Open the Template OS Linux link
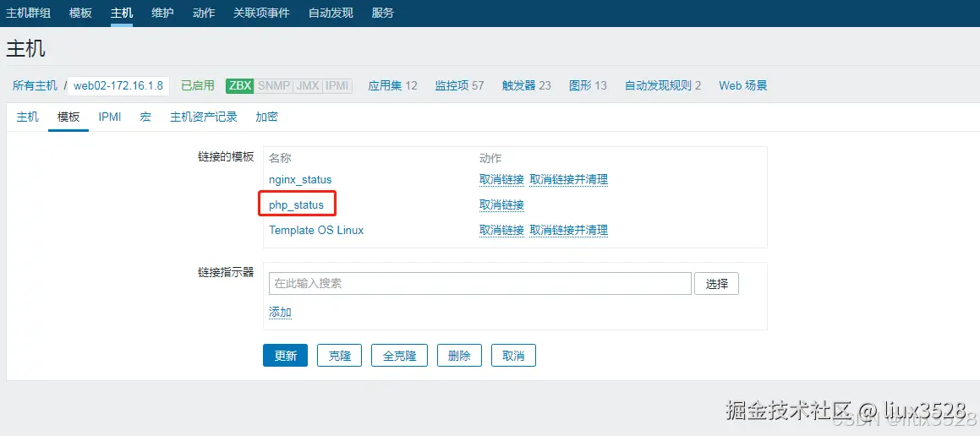The image size is (980, 436). tap(316, 230)
